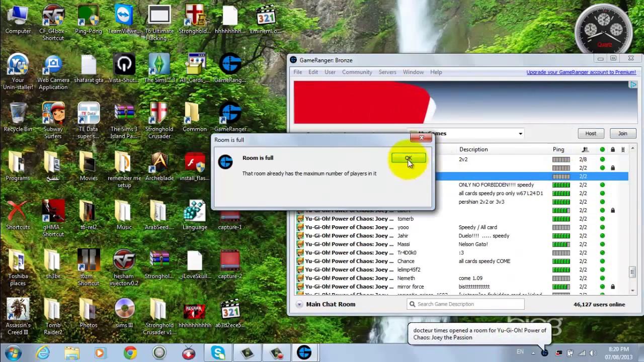Image resolution: width=644 pixels, height=362 pixels.
Task: Sort by the player count column icon
Action: tap(585, 149)
